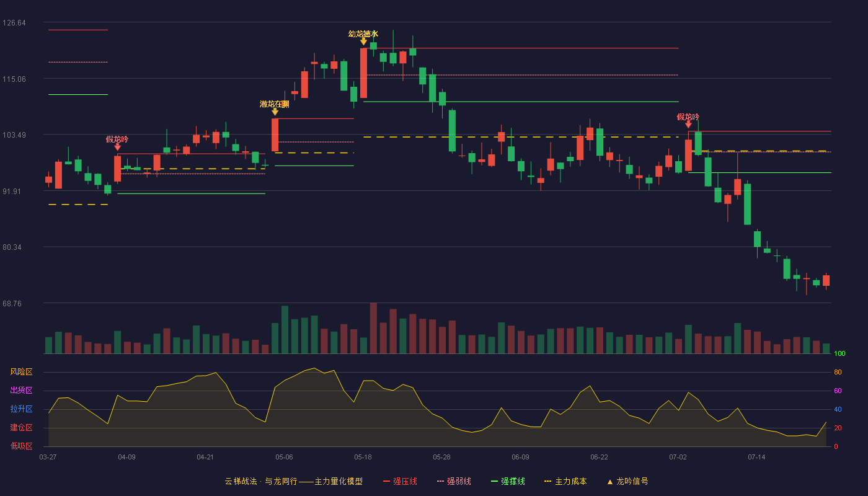Click the 假龙吟 arrow near 07-02
Image resolution: width=868 pixels, height=496 pixels.
point(688,125)
